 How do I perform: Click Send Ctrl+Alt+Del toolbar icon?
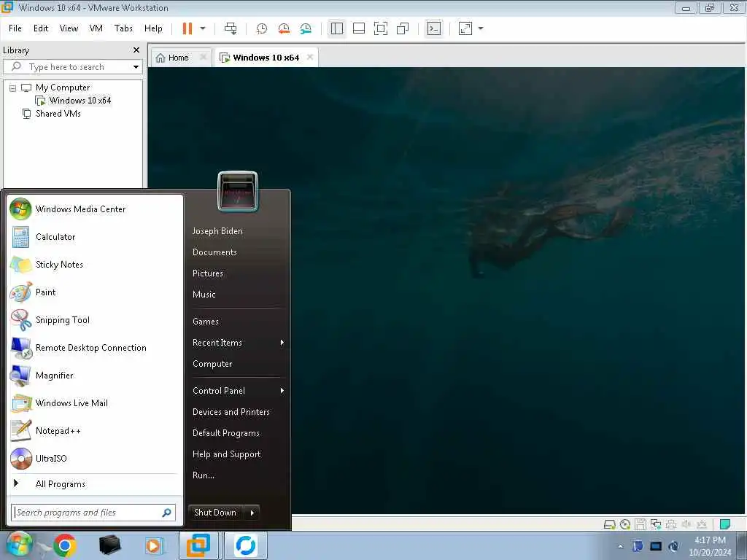click(x=231, y=28)
